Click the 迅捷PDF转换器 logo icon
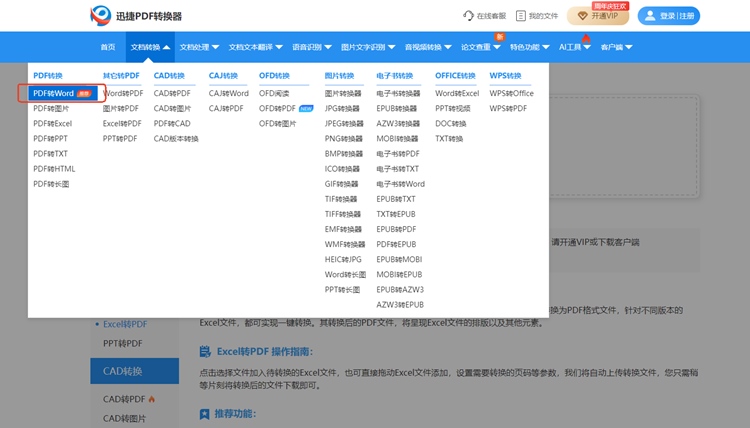Screen dimensions: 750x428 click(100, 16)
